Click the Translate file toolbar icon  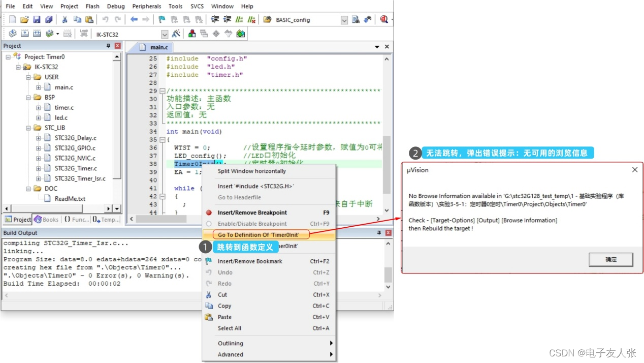pyautogui.click(x=12, y=34)
